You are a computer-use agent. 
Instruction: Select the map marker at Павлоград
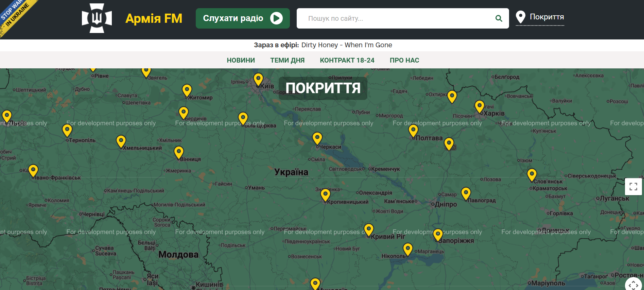click(x=466, y=194)
